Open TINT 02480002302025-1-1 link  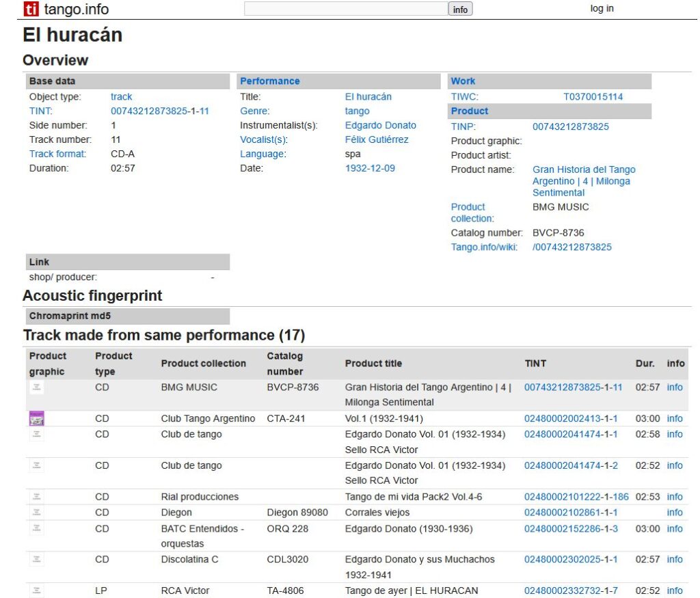[571, 559]
